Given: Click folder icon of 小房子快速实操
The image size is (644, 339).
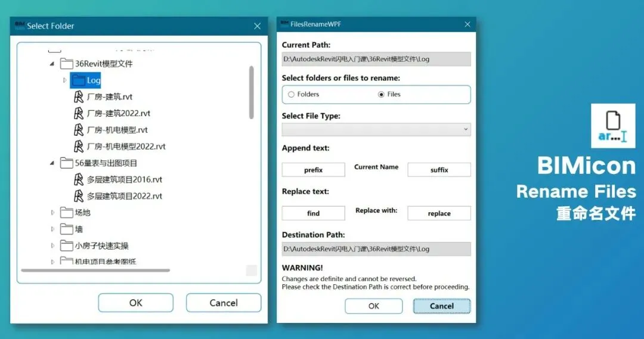Looking at the screenshot, I should point(67,246).
